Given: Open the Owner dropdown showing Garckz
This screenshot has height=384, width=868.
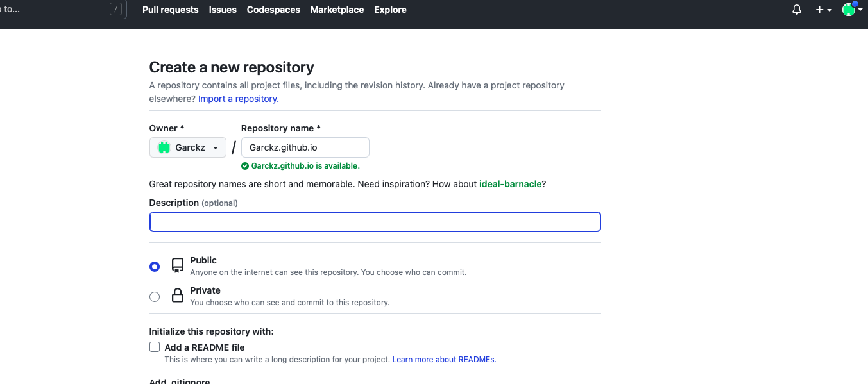Looking at the screenshot, I should 188,147.
